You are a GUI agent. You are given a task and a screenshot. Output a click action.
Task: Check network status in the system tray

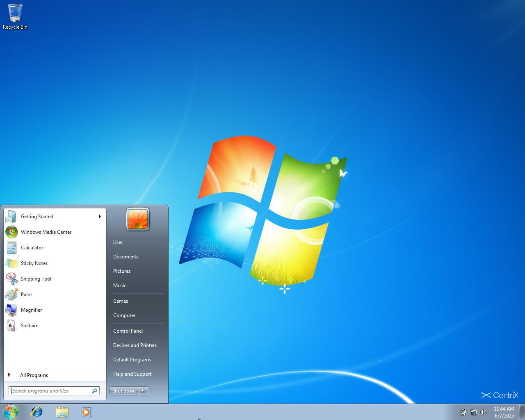[474, 412]
